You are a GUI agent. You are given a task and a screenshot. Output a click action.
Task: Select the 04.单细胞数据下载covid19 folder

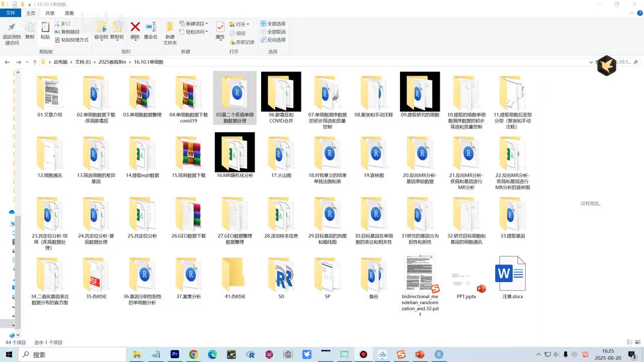pos(189,99)
